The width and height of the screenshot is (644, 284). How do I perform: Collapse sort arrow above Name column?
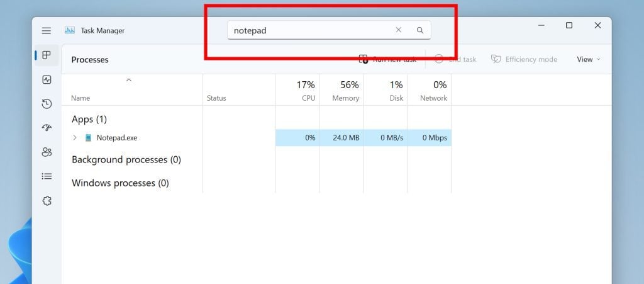coord(128,80)
